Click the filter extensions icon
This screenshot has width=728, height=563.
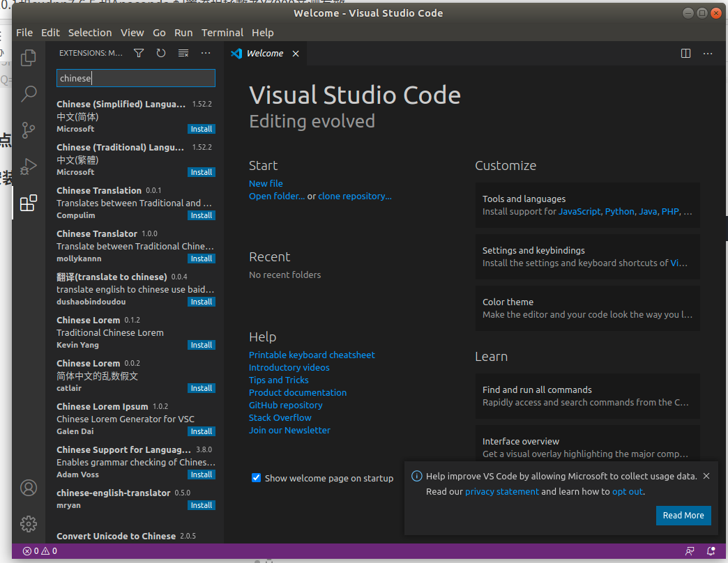pyautogui.click(x=139, y=53)
